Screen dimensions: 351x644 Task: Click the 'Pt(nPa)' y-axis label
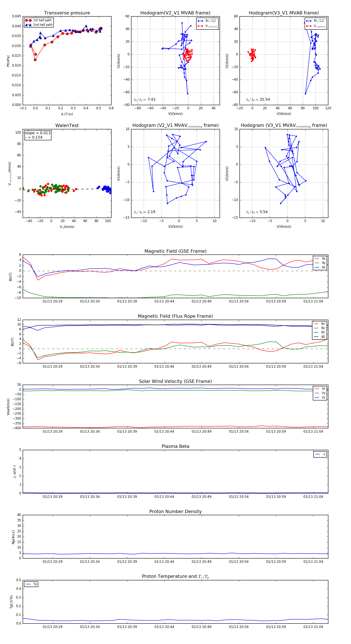pos(8,61)
